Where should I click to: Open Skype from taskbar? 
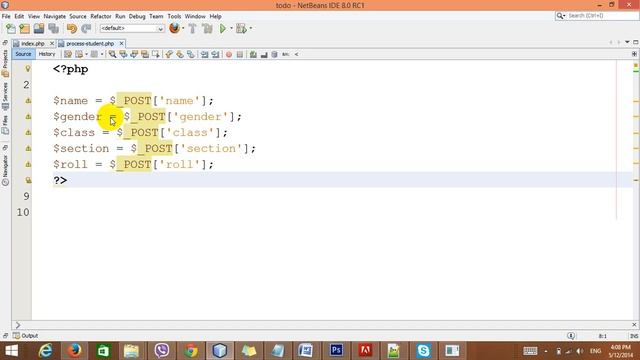(x=423, y=351)
